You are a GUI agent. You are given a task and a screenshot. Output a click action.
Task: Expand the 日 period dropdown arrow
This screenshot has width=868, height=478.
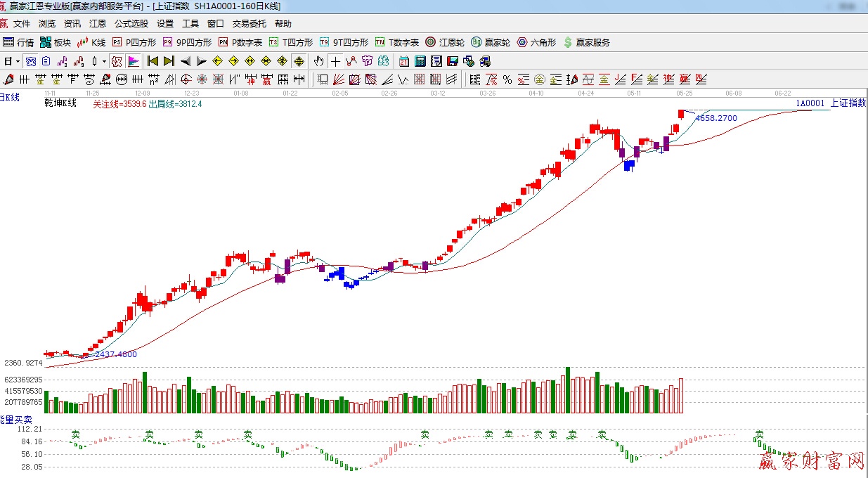[17, 61]
